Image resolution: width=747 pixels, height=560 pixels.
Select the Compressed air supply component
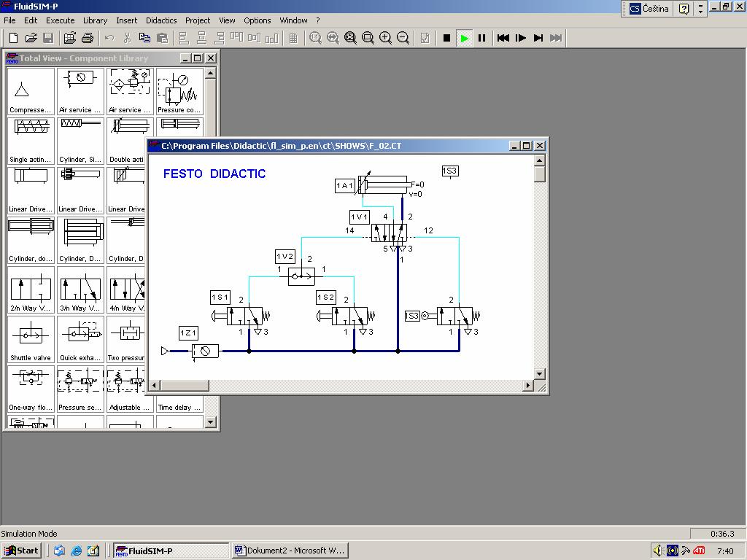(31, 91)
